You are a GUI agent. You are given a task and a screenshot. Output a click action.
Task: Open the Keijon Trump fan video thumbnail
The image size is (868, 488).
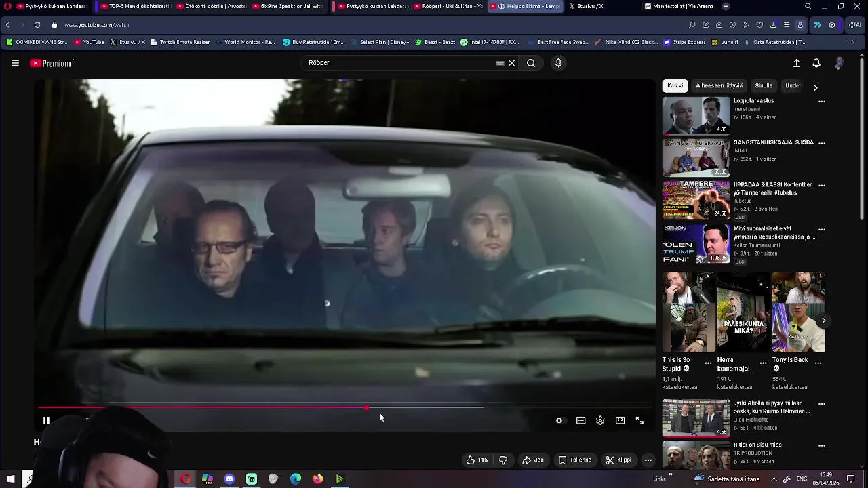[x=696, y=243]
